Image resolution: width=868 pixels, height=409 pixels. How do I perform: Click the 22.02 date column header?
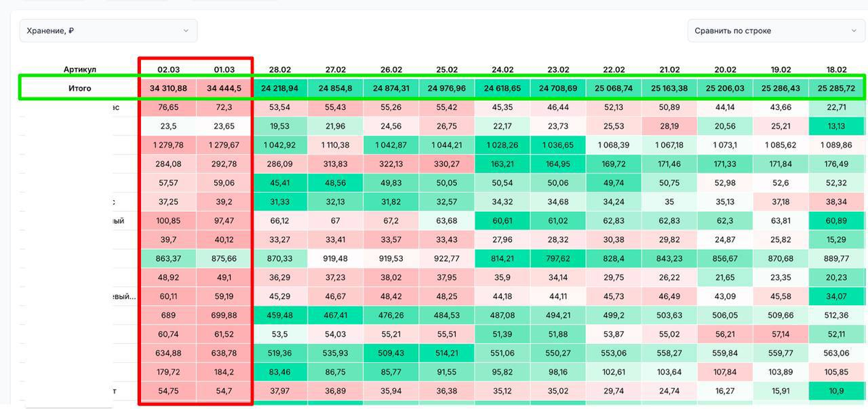[614, 69]
